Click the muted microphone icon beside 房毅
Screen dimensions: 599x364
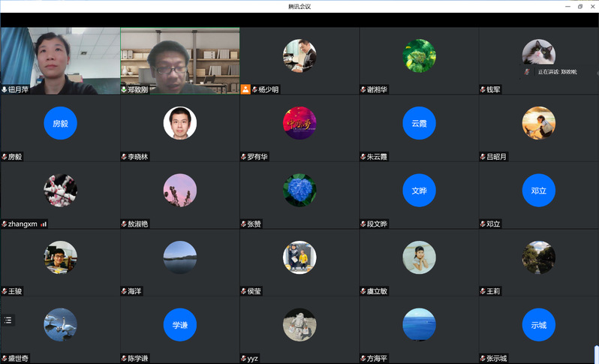coord(5,157)
